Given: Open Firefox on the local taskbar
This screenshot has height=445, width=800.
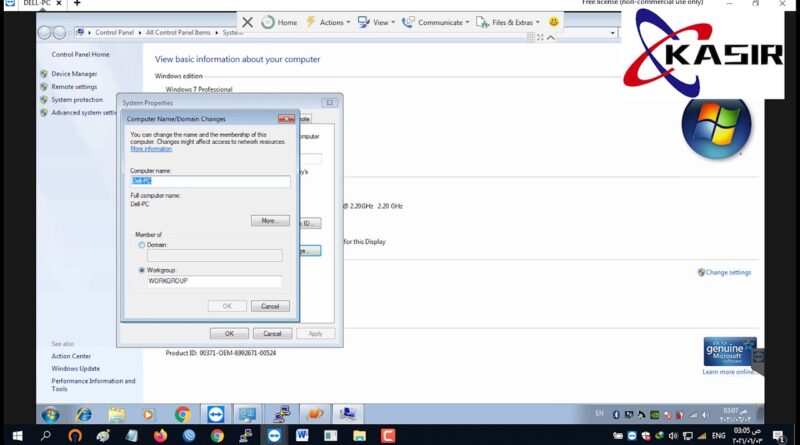Looking at the screenshot, I should [160, 435].
